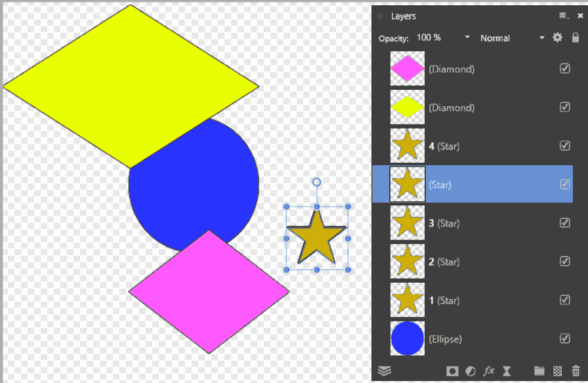Screen dimensions: 588x383
Task: Toggle visibility of 2 (Star) layer
Action: pos(565,261)
